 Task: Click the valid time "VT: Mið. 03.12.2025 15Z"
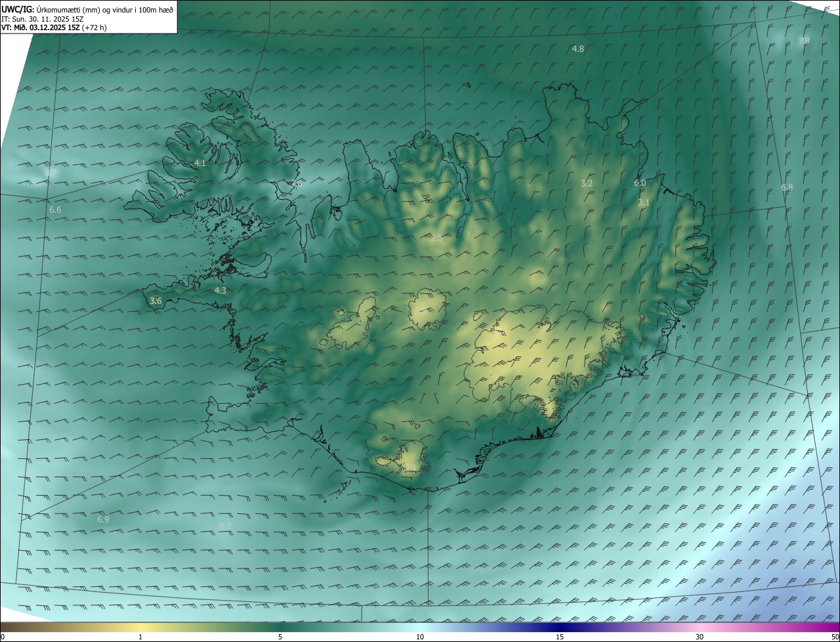coord(41,28)
